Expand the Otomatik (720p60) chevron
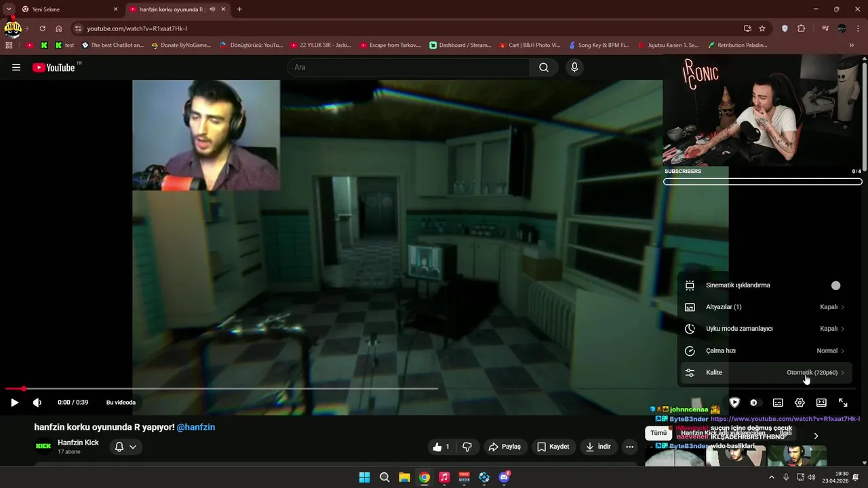The image size is (868, 488). click(x=842, y=372)
